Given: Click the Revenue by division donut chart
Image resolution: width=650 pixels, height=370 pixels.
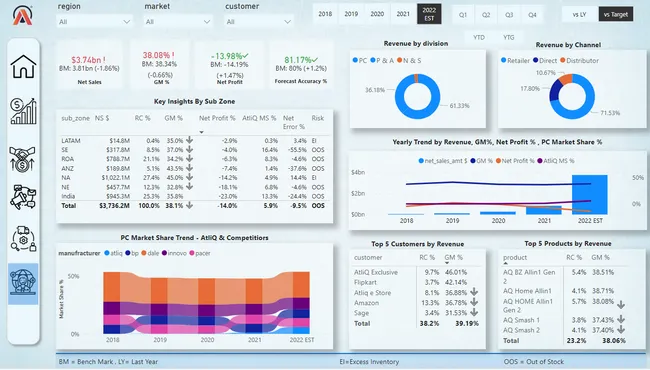Looking at the screenshot, I should (417, 97).
